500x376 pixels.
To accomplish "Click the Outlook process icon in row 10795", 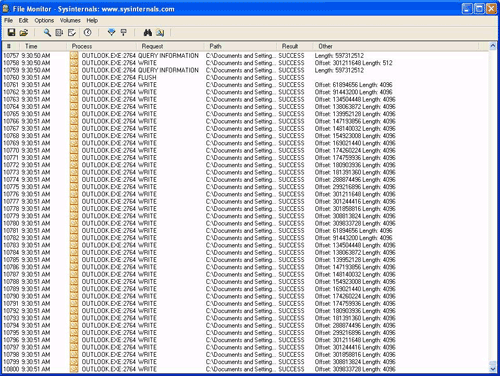I will (x=74, y=333).
